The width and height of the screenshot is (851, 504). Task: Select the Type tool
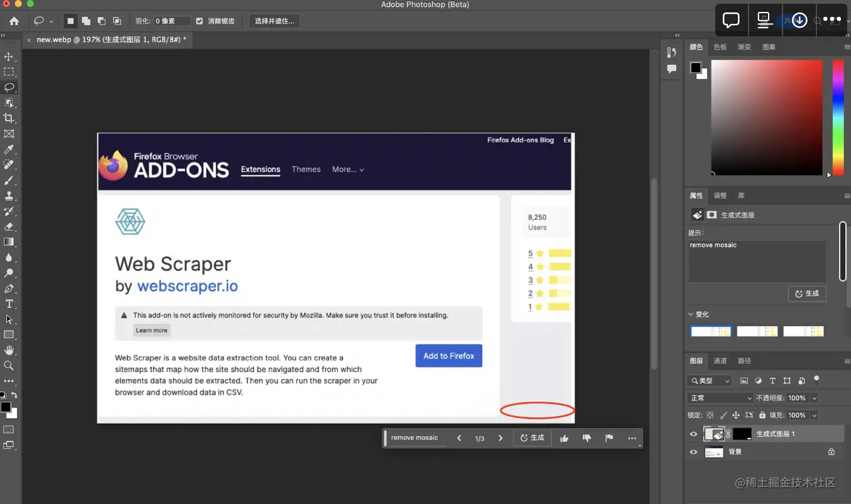click(9, 304)
